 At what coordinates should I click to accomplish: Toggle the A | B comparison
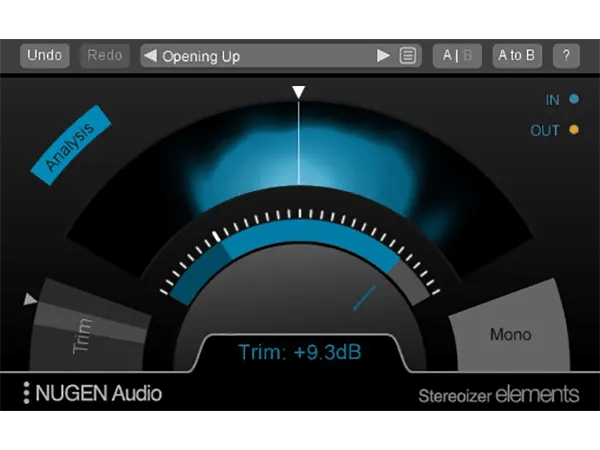[x=457, y=56]
